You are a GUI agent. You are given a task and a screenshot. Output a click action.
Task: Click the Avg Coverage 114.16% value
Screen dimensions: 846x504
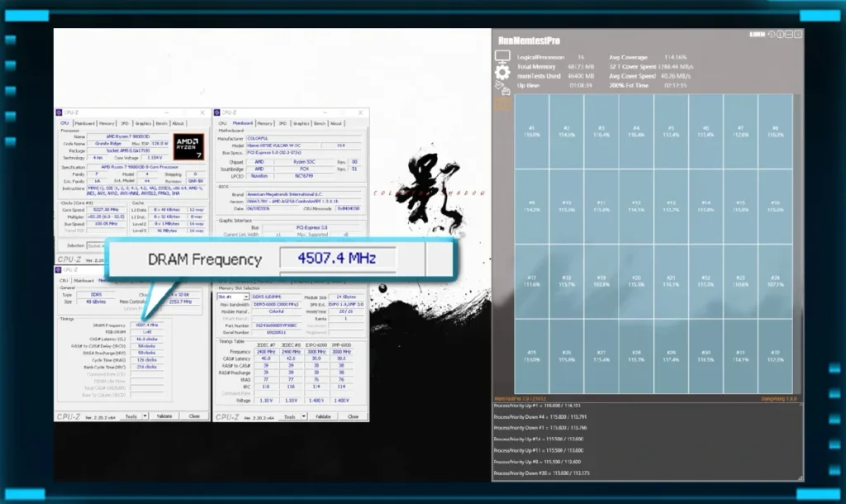coord(676,57)
